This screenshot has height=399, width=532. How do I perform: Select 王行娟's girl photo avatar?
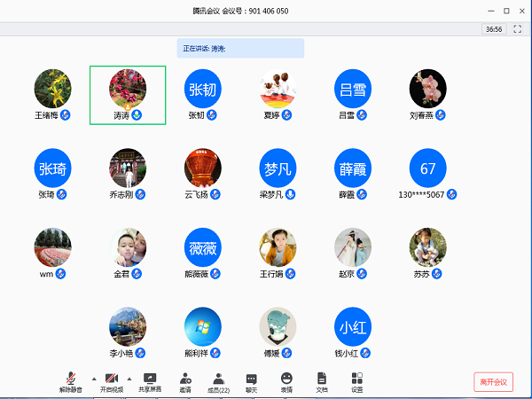[278, 247]
